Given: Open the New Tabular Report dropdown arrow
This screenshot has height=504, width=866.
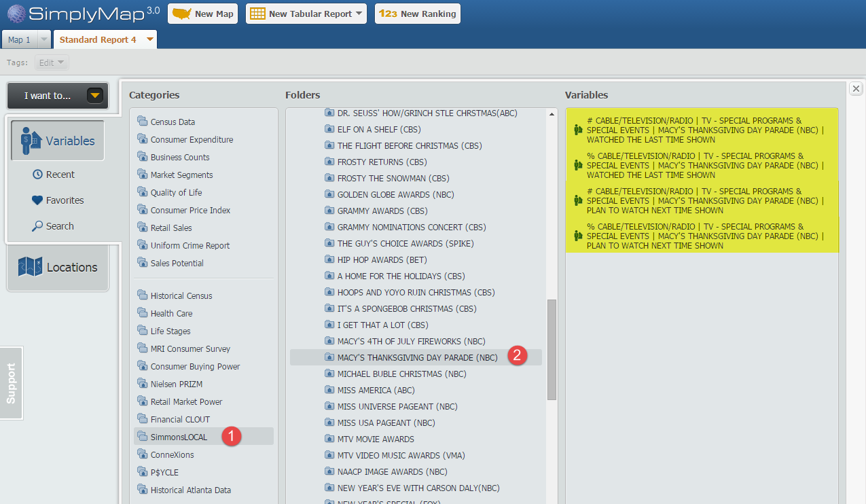Looking at the screenshot, I should pyautogui.click(x=359, y=14).
